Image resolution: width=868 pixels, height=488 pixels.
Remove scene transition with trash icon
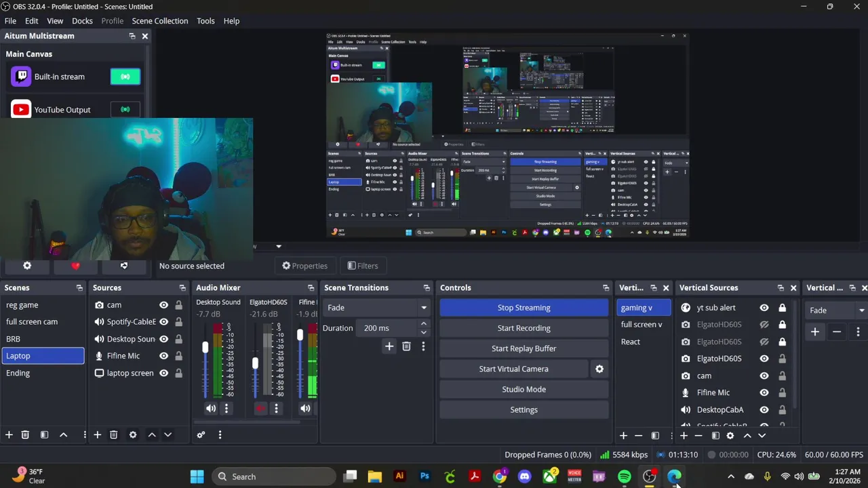[406, 346]
